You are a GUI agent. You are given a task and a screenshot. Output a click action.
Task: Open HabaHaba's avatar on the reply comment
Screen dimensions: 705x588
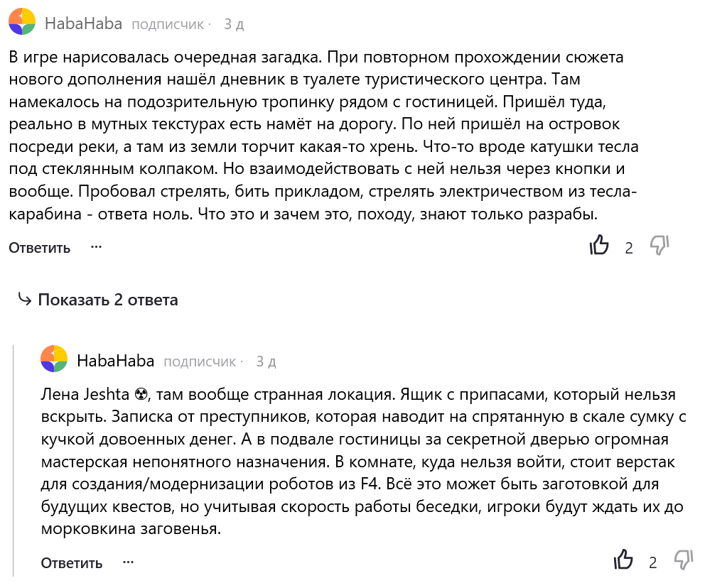[x=53, y=360]
